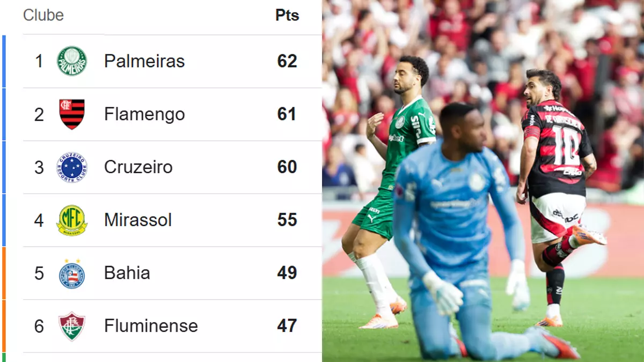This screenshot has height=362, width=644.
Task: Click Cruzeiro's 60 points value
Action: tap(287, 167)
